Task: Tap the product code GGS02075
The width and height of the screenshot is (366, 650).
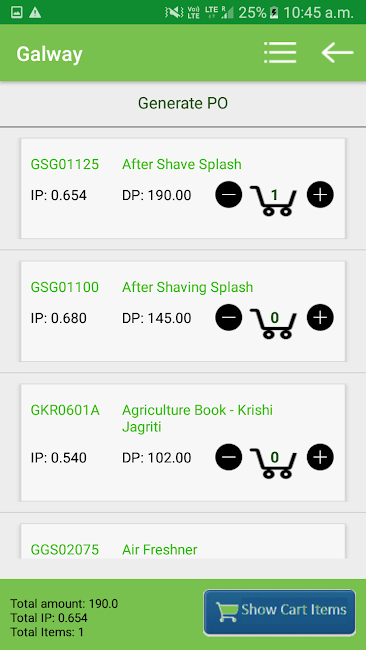Action: [65, 550]
